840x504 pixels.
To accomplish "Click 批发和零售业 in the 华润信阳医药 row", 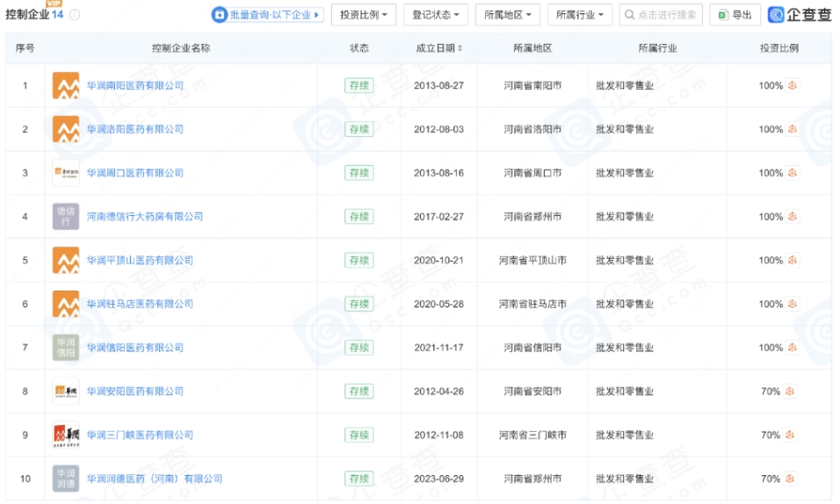I will tap(625, 348).
